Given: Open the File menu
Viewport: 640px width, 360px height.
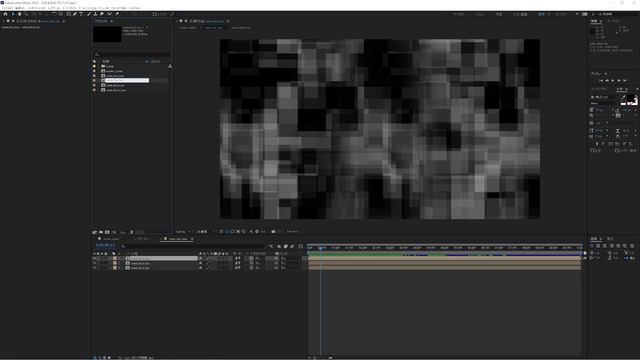Looking at the screenshot, I should (x=7, y=8).
